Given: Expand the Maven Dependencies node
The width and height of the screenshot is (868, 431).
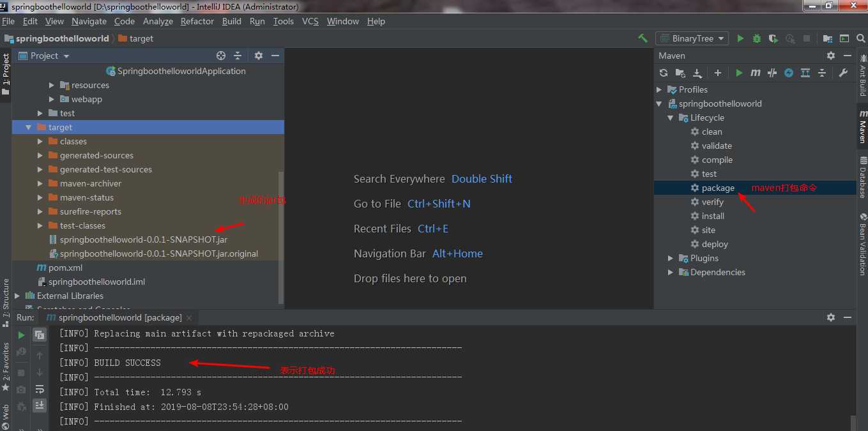Looking at the screenshot, I should coord(671,272).
